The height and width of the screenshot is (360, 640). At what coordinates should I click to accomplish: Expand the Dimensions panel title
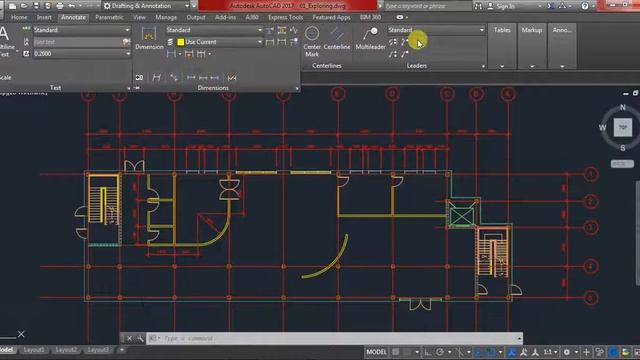tap(213, 88)
